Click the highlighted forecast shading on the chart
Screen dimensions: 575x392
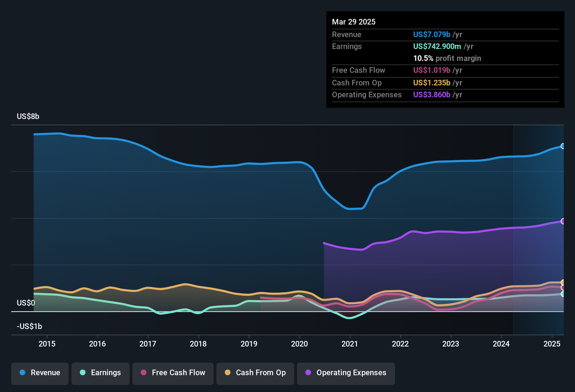[x=539, y=210]
